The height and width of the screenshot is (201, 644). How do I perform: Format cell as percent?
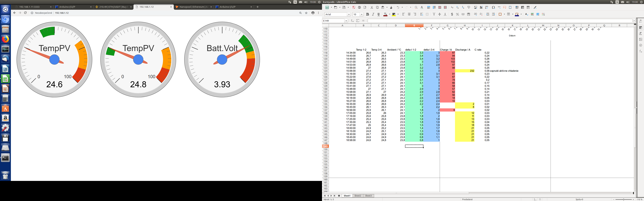pyautogui.click(x=458, y=14)
